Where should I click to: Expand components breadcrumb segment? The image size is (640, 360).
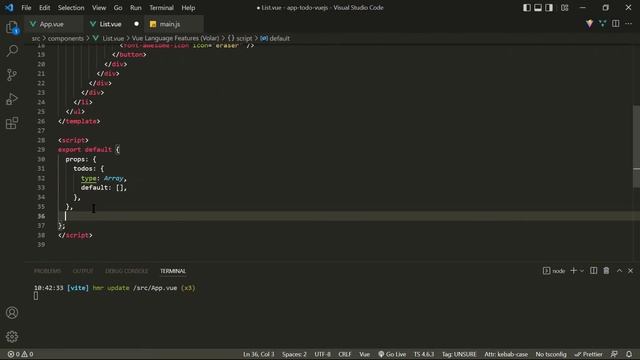pos(66,38)
